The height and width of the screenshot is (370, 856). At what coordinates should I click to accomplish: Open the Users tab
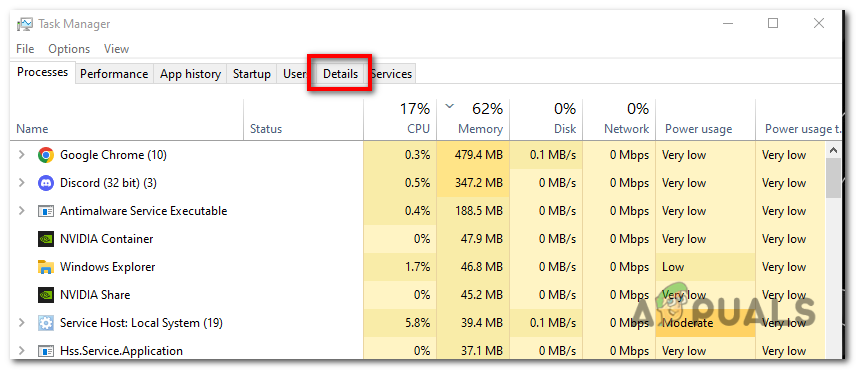296,74
